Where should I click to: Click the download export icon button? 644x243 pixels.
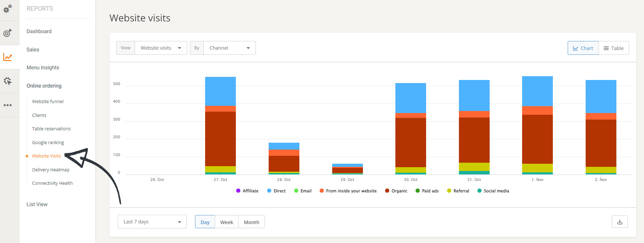[619, 222]
